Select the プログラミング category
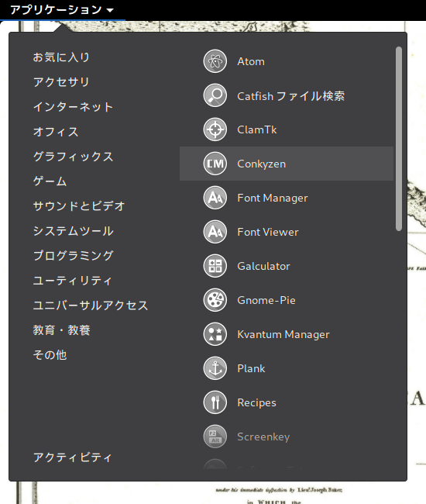The height and width of the screenshot is (504, 426). click(73, 256)
